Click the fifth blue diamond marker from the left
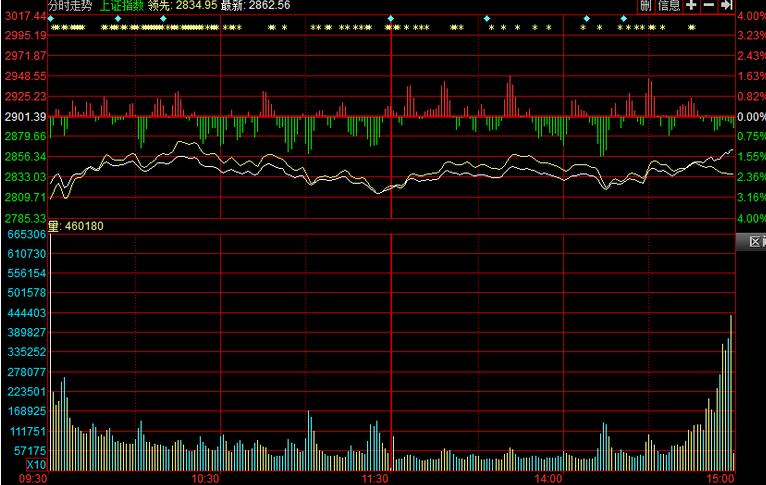Screen dimensions: 766x485 (487, 19)
